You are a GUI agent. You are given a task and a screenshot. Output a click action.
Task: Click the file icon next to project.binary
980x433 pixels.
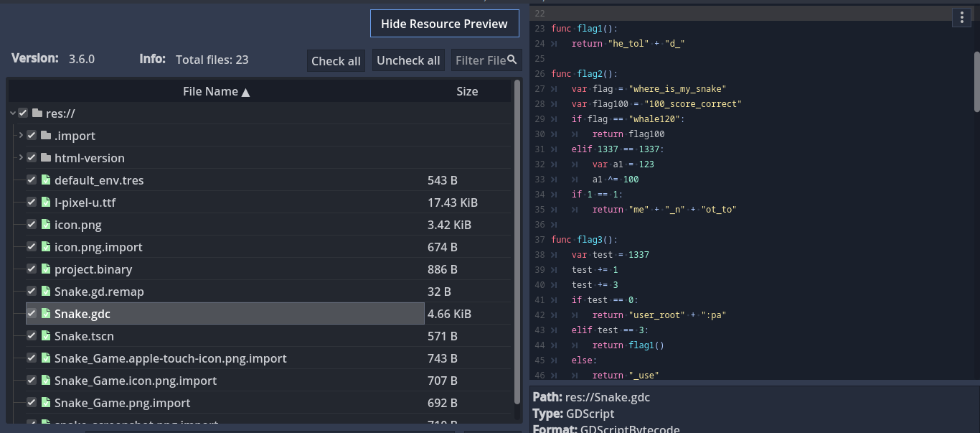(x=46, y=269)
